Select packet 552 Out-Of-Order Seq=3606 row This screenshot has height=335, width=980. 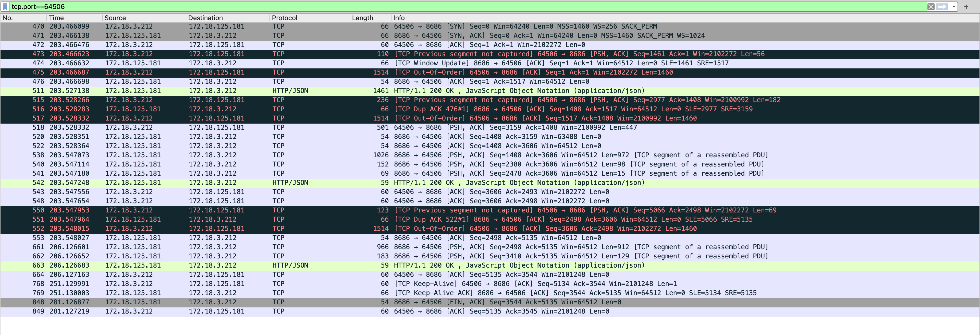click(x=490, y=229)
